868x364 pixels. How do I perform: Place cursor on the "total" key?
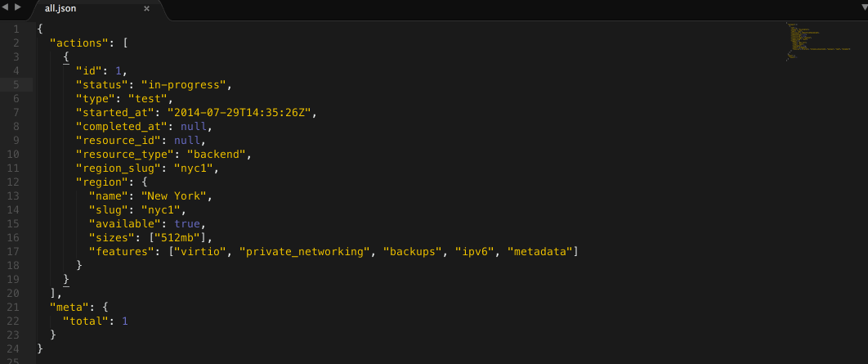pos(85,321)
